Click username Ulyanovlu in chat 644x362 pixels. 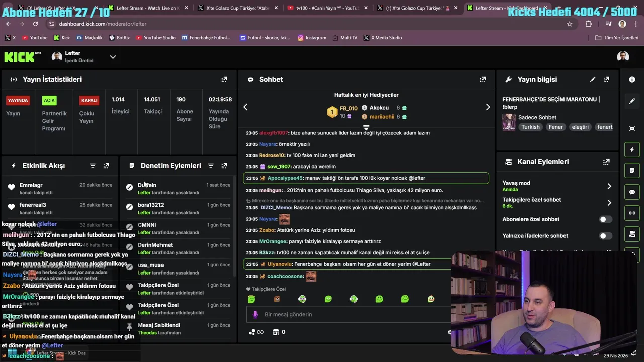[279, 264]
